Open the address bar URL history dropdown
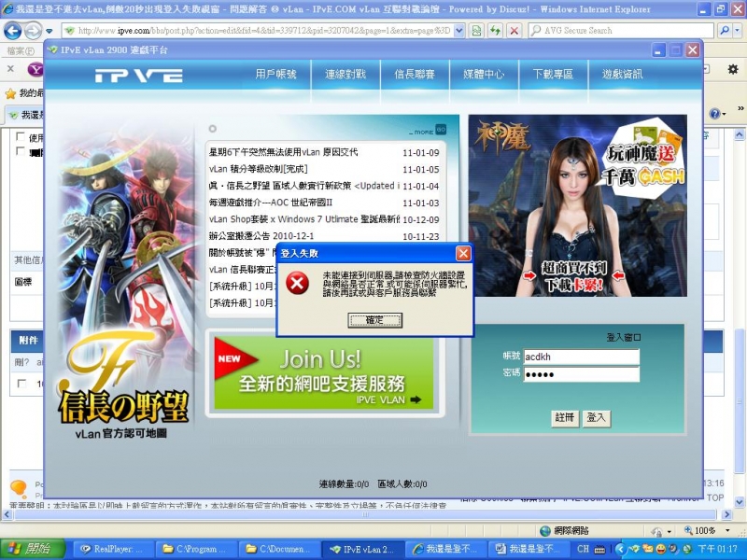Screen dimensions: 747x560 pyautogui.click(x=458, y=30)
